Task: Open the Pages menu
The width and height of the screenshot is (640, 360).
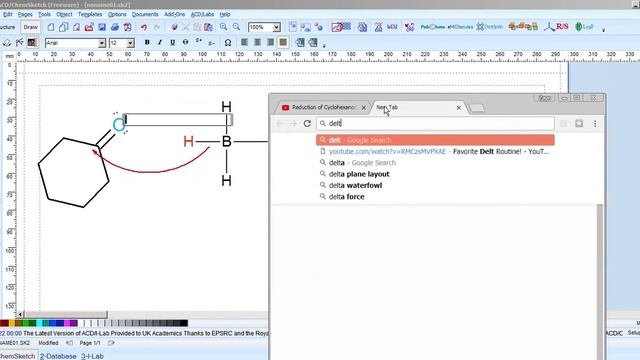Action: [x=25, y=14]
